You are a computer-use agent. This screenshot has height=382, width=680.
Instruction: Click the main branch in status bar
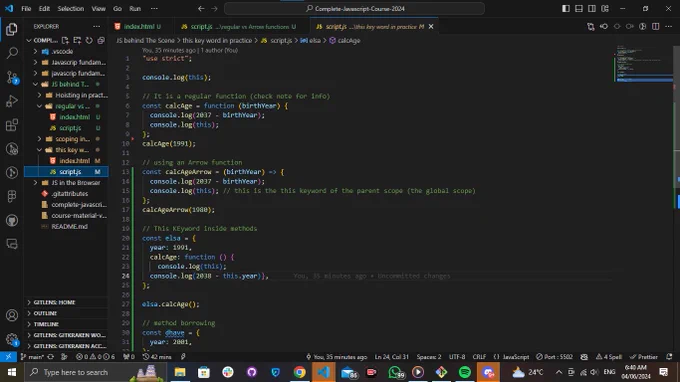pos(33,357)
